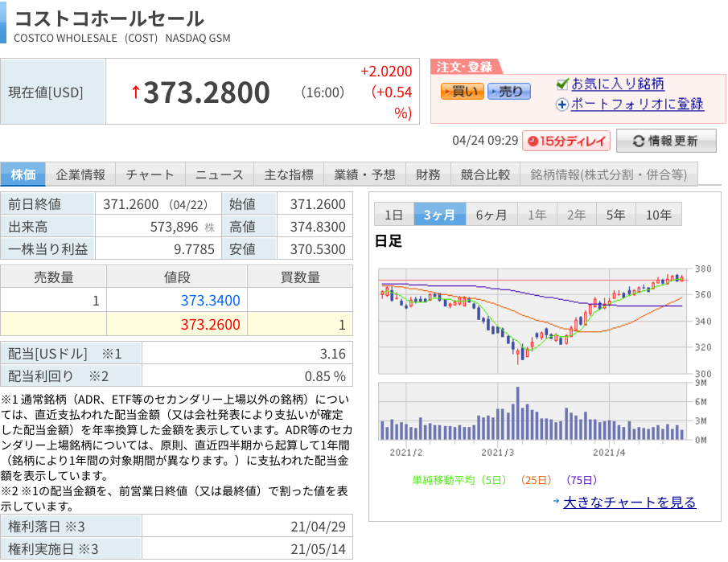
Task: Click the volume value 573,896
Action: 174,227
